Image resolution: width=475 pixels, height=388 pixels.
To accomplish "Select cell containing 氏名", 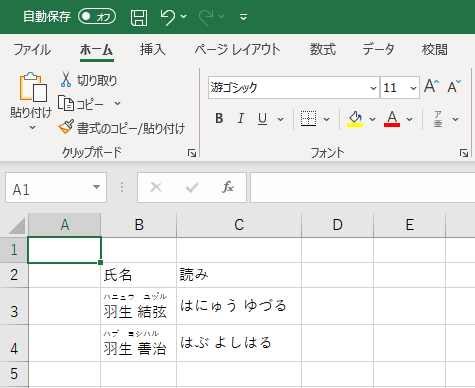I will (139, 275).
